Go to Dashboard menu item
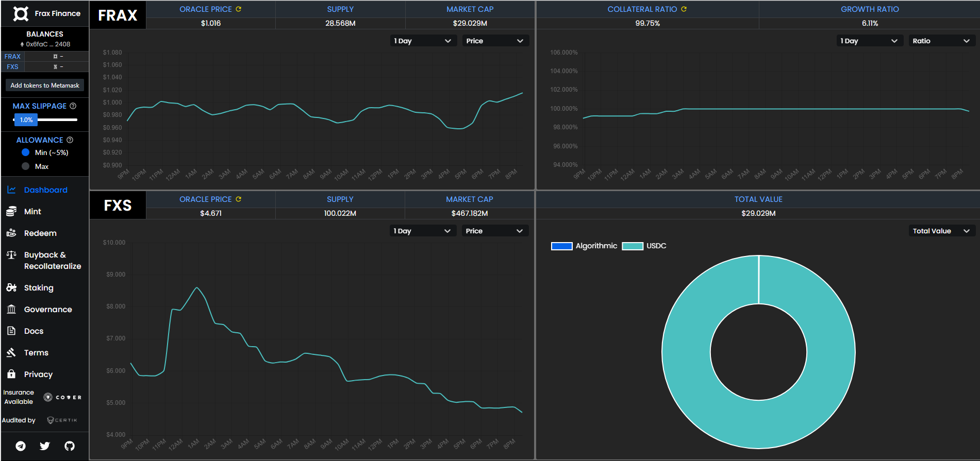Image resolution: width=980 pixels, height=461 pixels. pyautogui.click(x=45, y=190)
